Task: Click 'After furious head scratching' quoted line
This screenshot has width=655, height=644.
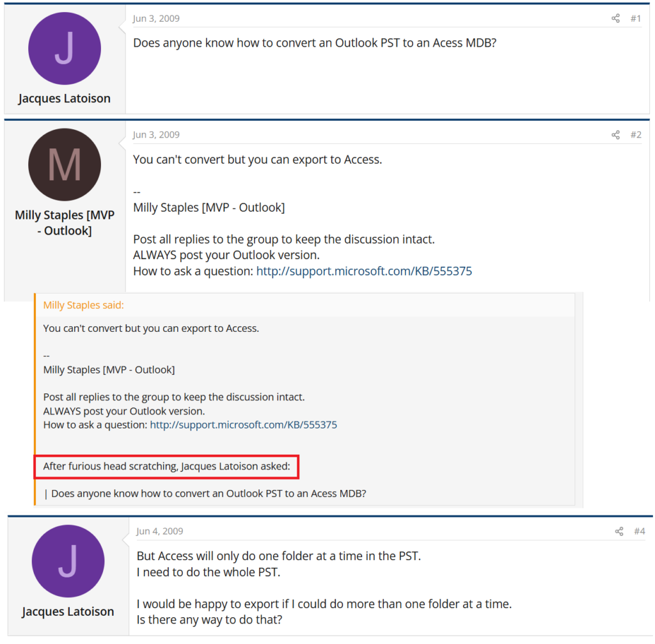Action: 167,466
